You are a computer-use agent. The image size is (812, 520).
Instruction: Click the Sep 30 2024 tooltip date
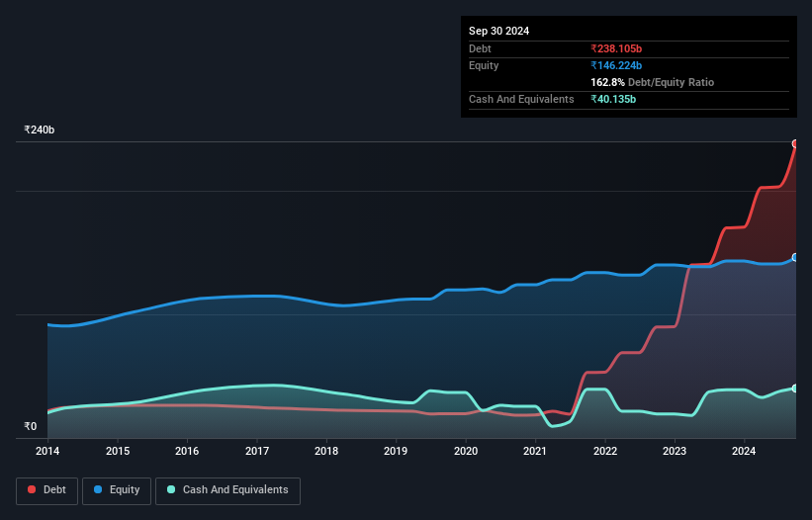(x=498, y=31)
